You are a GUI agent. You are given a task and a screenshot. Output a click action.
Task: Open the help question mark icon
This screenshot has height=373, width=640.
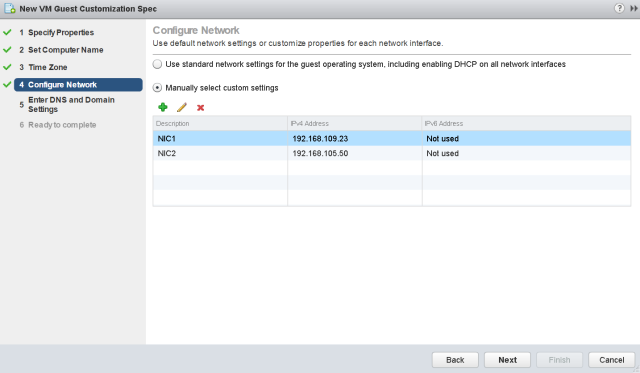619,8
